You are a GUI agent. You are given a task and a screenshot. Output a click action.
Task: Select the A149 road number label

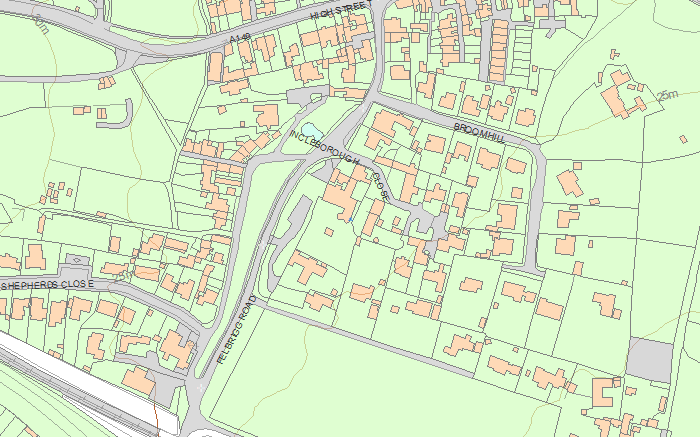click(x=240, y=39)
